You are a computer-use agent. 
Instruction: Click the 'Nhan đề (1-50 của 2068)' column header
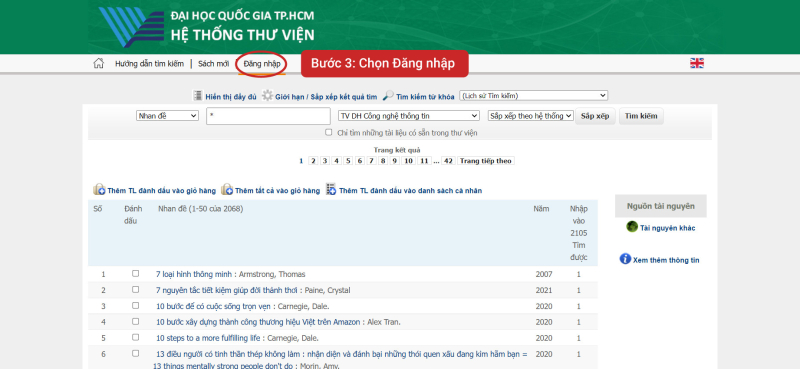point(201,208)
